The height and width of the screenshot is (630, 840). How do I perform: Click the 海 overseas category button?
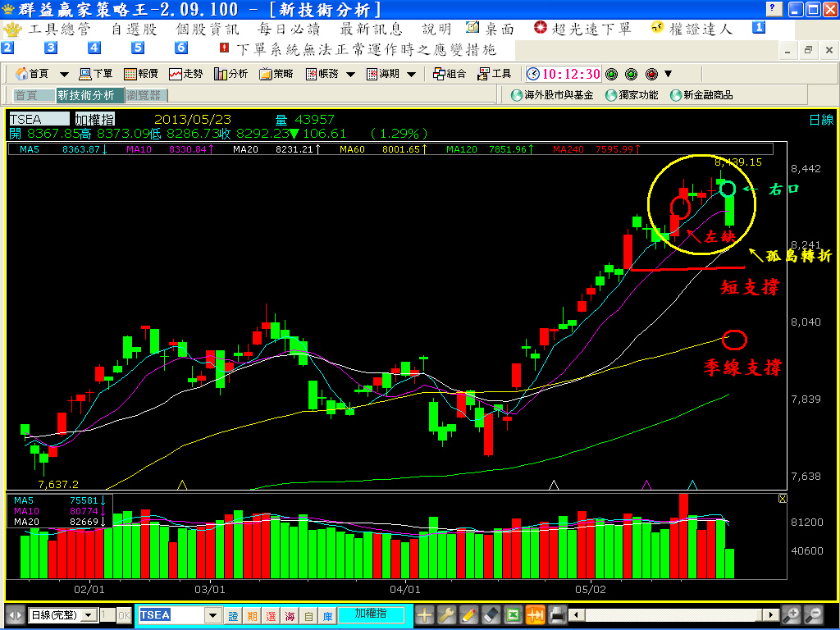point(290,616)
